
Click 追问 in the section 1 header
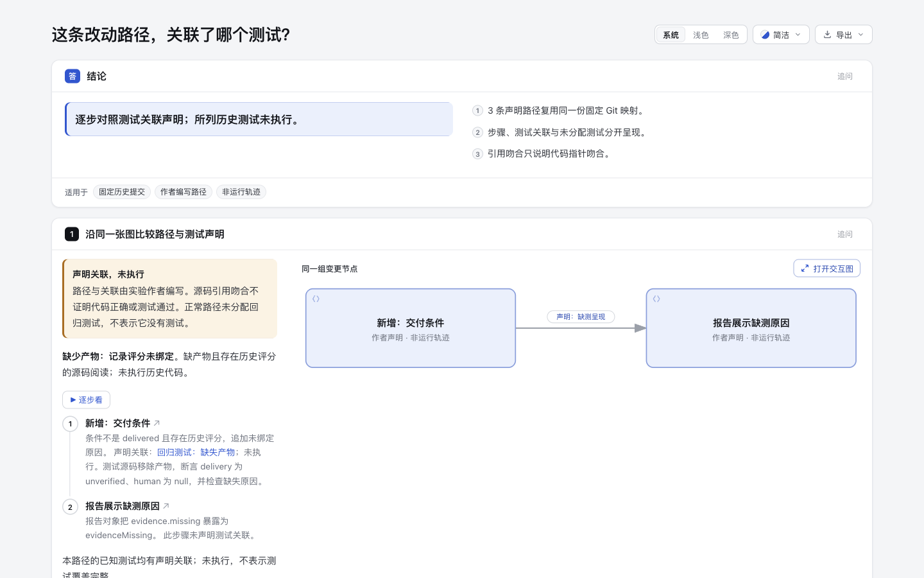(845, 234)
